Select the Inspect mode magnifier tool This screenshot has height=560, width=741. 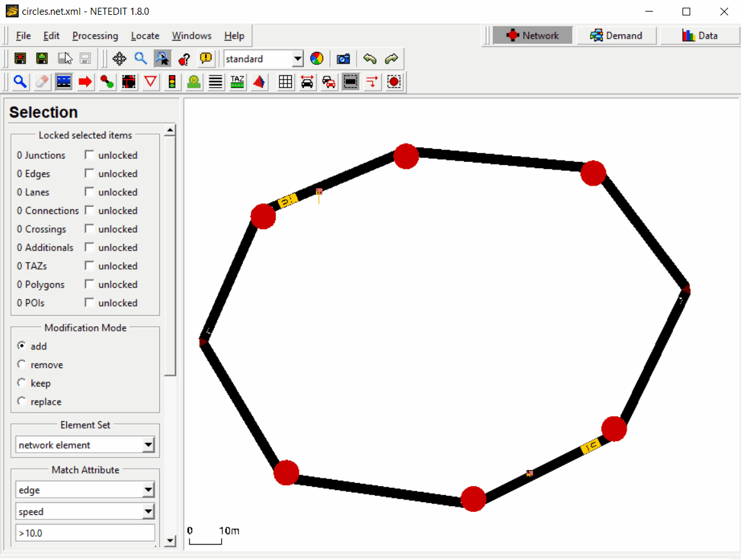pos(20,82)
